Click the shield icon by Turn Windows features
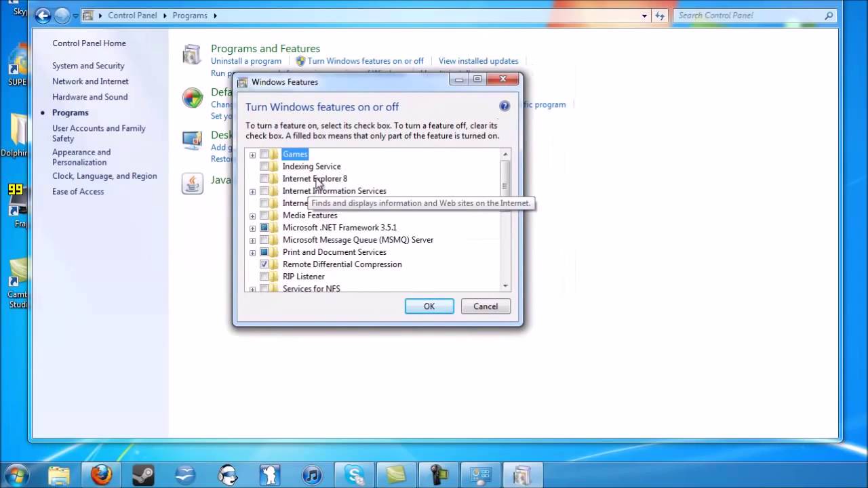The image size is (868, 488). (300, 61)
